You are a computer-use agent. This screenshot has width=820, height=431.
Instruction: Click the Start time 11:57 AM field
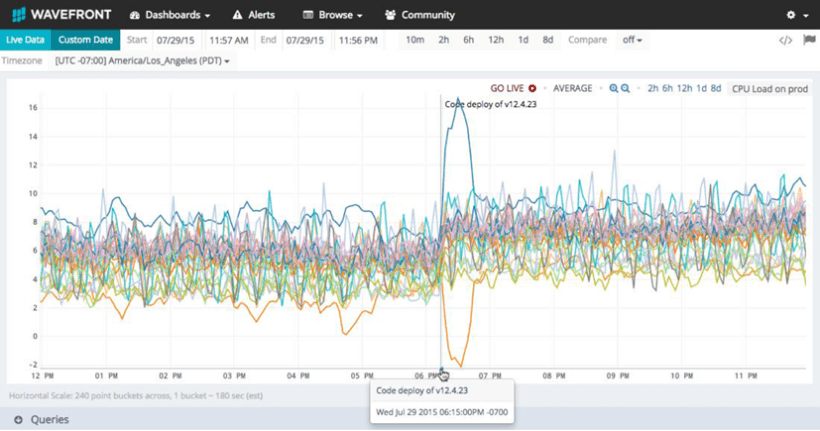(x=226, y=40)
